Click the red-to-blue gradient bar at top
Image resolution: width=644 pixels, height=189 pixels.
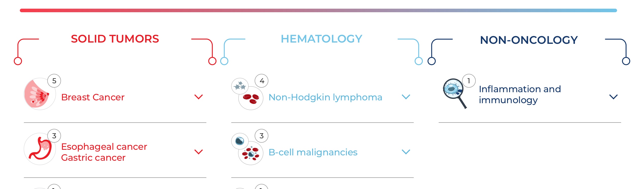pyautogui.click(x=318, y=10)
